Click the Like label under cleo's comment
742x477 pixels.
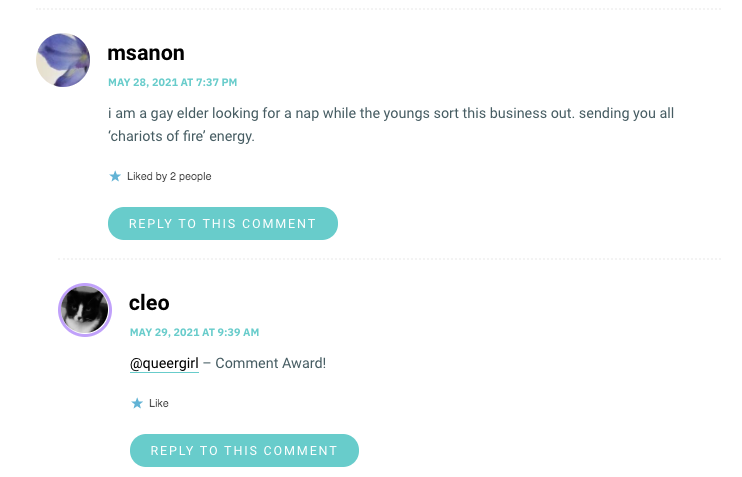[159, 403]
